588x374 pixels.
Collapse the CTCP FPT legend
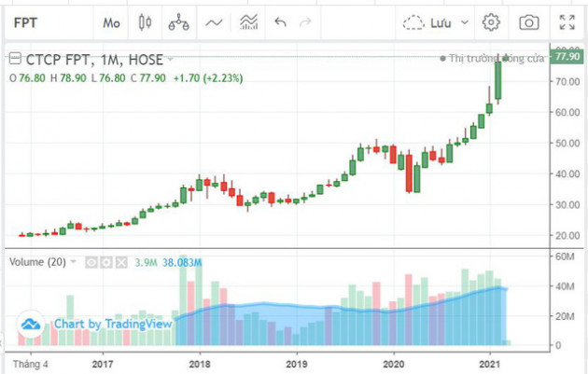click(x=15, y=58)
